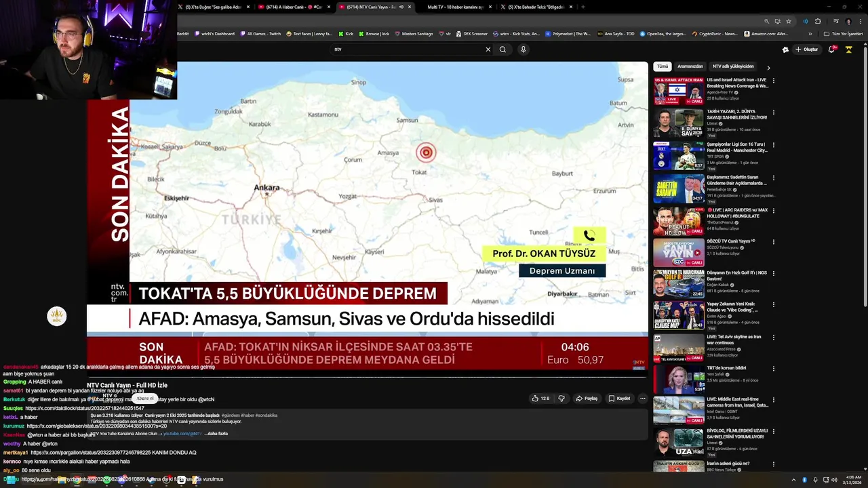Open the Kick bookmark
The image size is (868, 488).
pyautogui.click(x=346, y=33)
